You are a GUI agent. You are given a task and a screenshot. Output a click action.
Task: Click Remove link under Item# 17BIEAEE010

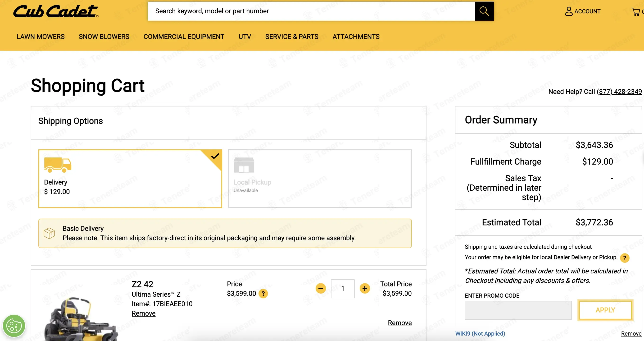[x=144, y=313]
